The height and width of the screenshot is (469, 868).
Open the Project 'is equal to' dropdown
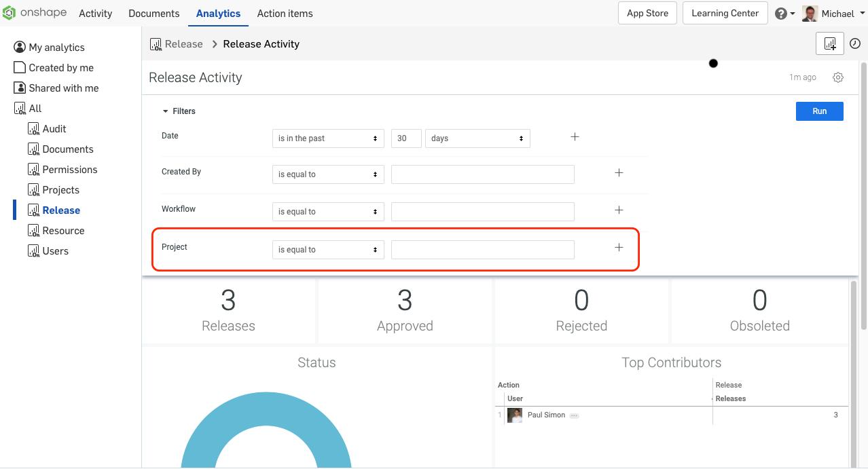coord(327,250)
